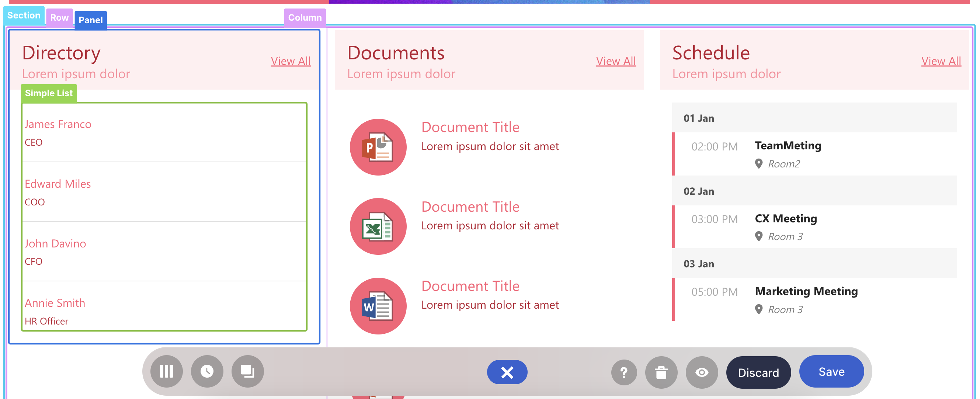The height and width of the screenshot is (399, 980).
Task: Open View All link in Schedule
Action: pos(941,61)
